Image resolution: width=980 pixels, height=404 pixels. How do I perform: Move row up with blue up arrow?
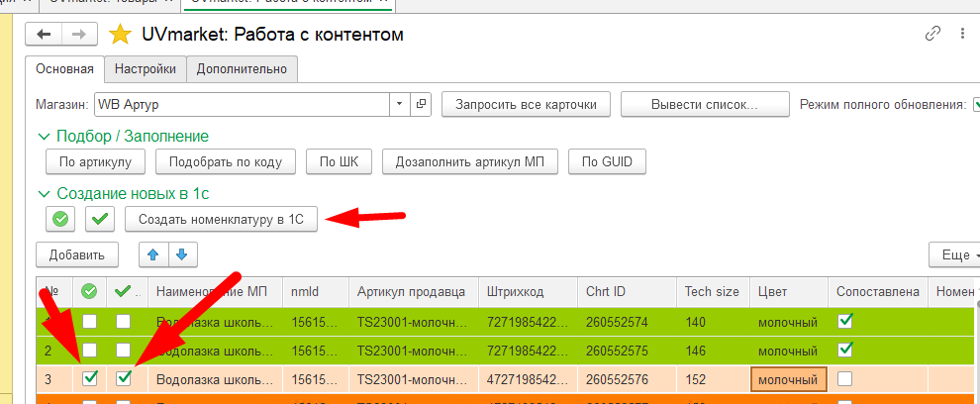(153, 254)
